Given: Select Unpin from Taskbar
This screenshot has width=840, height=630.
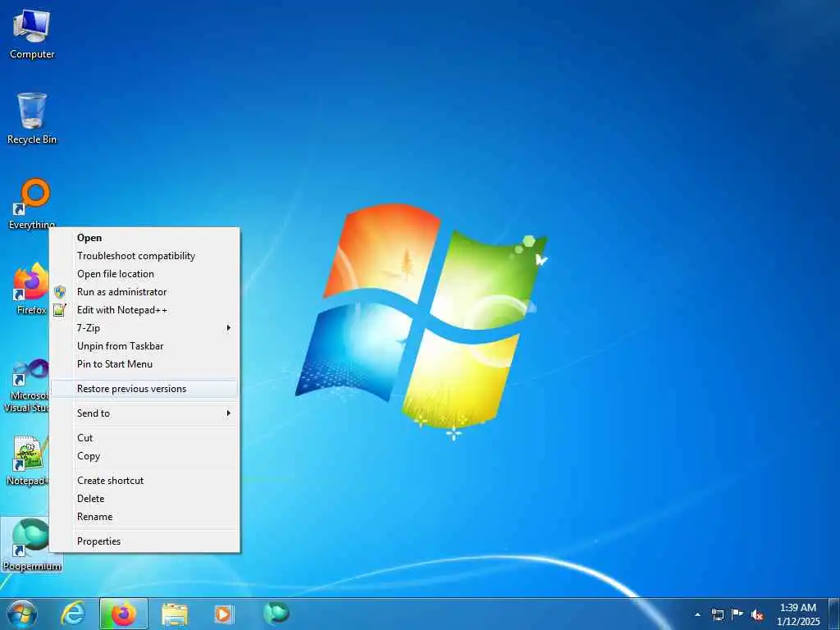Looking at the screenshot, I should tap(144, 346).
